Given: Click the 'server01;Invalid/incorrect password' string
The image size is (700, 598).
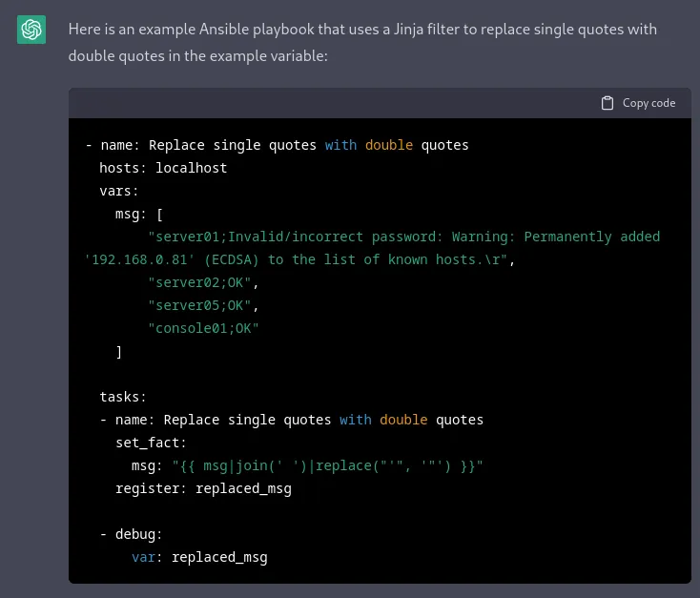Looking at the screenshot, I should coord(404,237).
